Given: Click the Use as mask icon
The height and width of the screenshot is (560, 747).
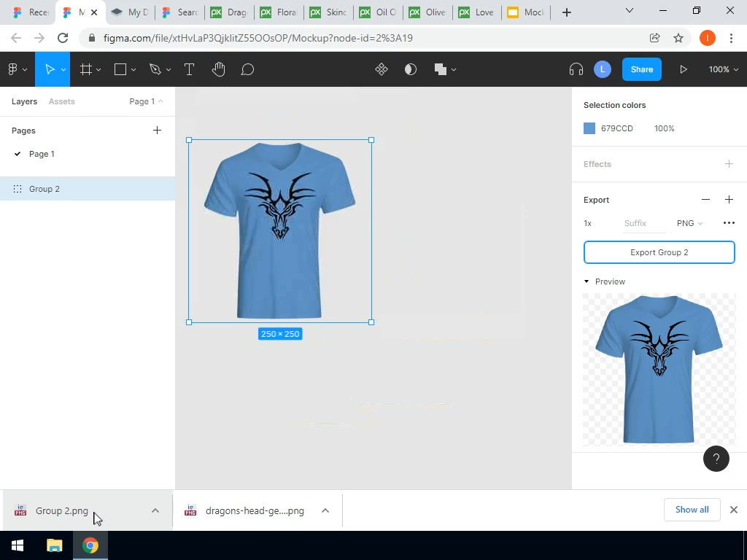Looking at the screenshot, I should [x=410, y=69].
